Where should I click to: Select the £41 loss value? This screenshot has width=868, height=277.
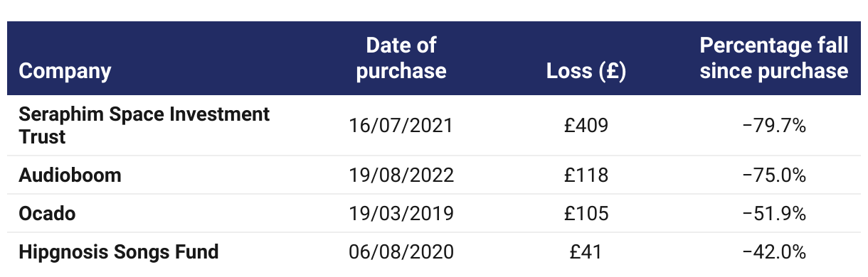(586, 251)
